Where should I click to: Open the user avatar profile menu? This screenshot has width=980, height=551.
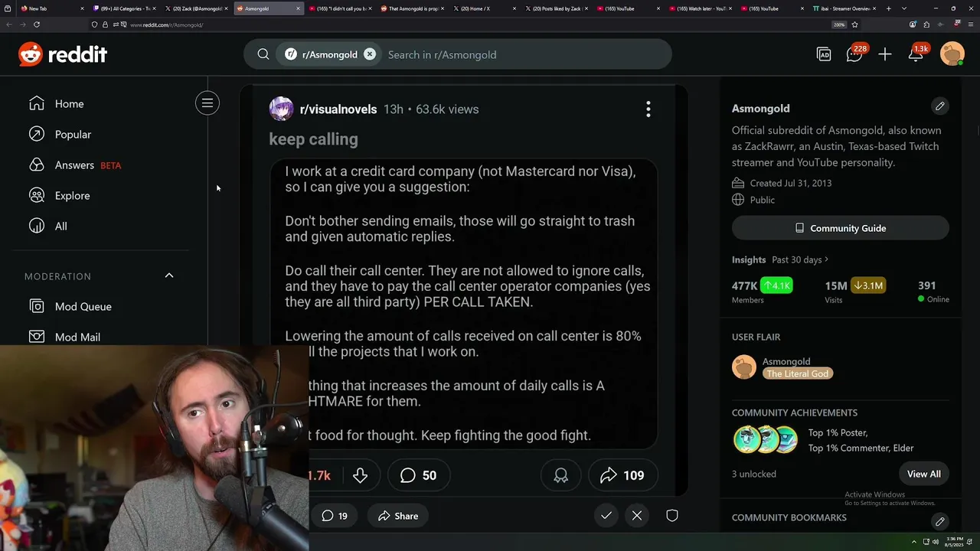(952, 54)
